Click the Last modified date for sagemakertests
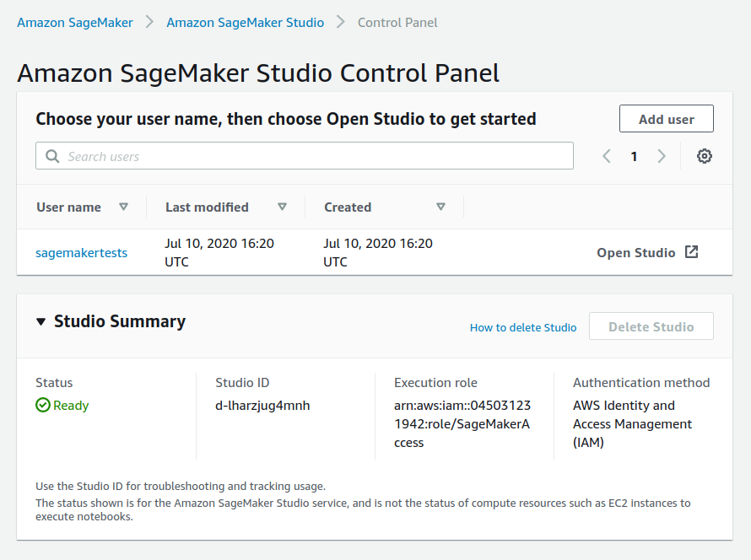Screen dimensions: 751x560 pyautogui.click(x=219, y=253)
